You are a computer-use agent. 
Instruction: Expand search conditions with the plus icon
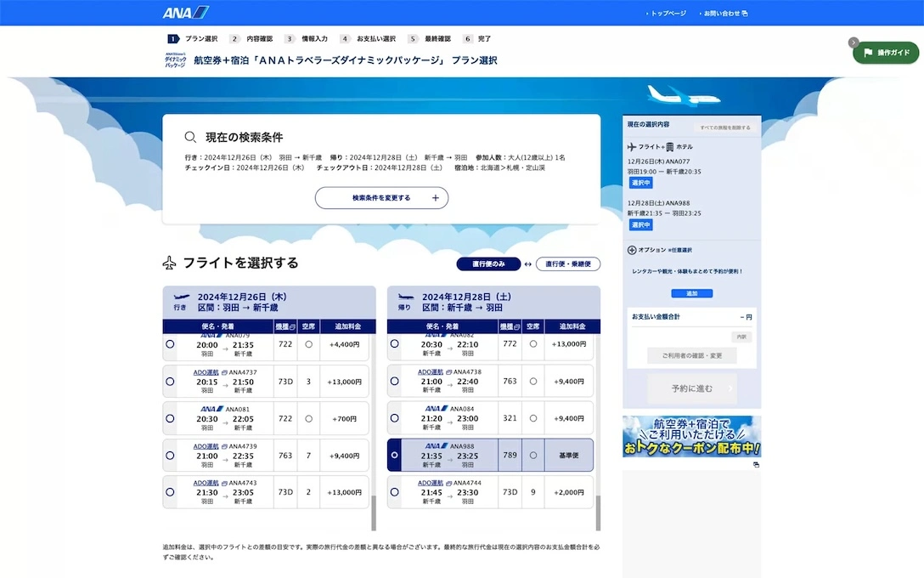point(436,198)
